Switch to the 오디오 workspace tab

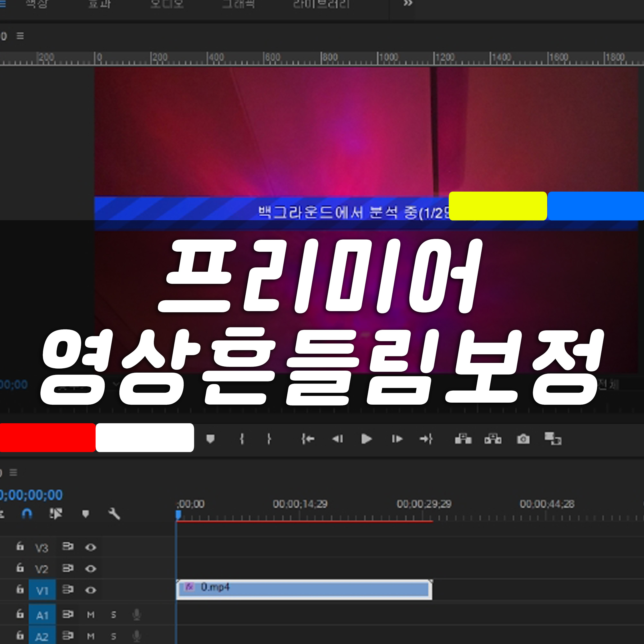167,4
